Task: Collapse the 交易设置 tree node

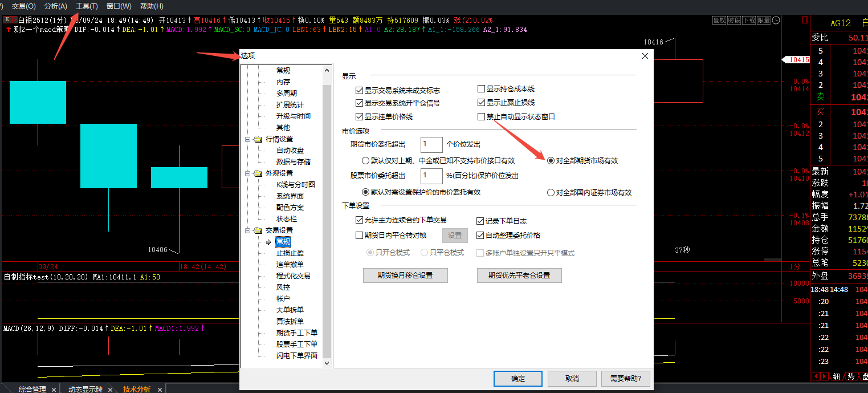Action: click(248, 230)
